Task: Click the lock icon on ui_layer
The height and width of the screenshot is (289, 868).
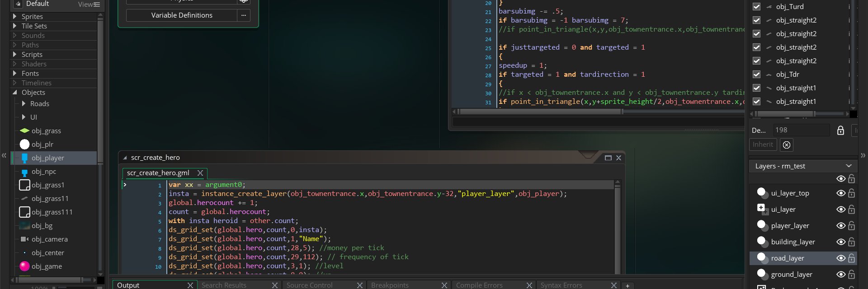Action: pos(851,209)
